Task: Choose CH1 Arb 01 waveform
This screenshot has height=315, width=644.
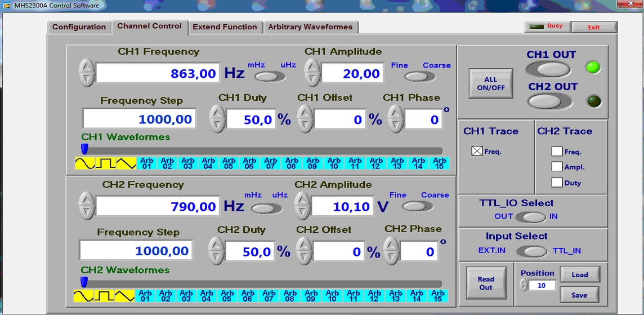Action: point(146,163)
